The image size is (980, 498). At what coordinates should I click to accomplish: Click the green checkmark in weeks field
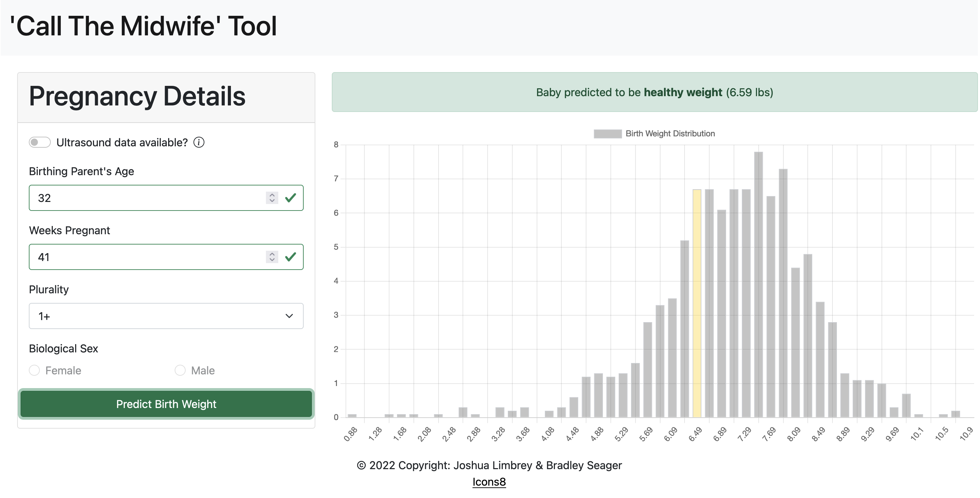(x=291, y=257)
